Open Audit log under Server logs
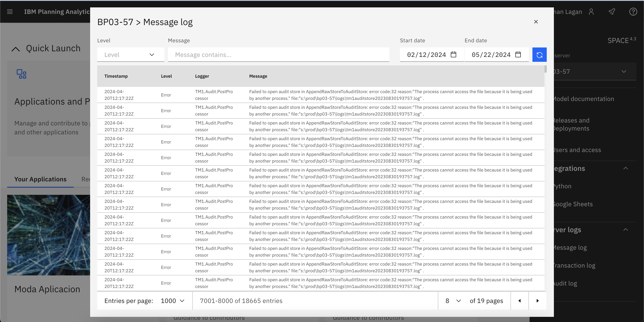Screen dimensions: 644x322 click(x=565, y=283)
